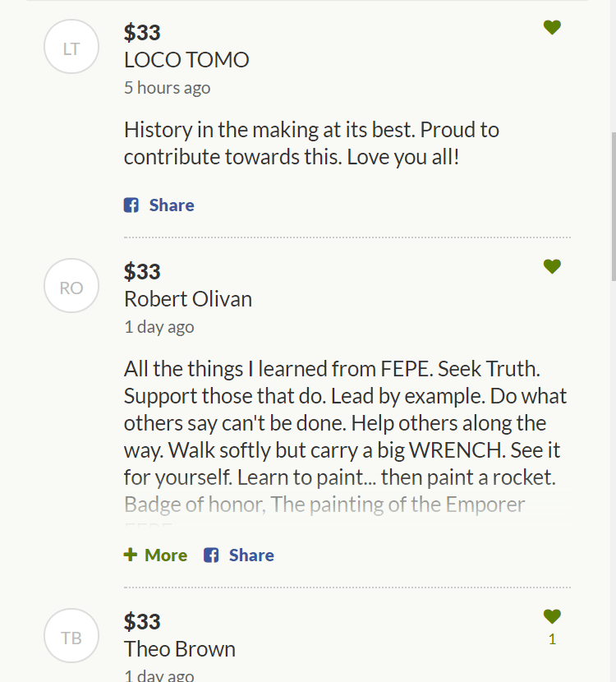Share Robert Olivan's comment via Share link
The width and height of the screenshot is (616, 682).
251,555
